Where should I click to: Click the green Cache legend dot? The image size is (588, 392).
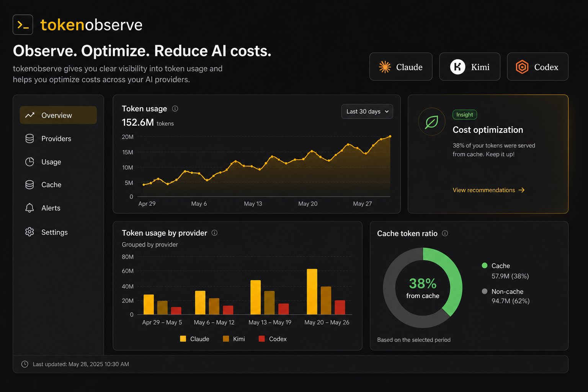click(x=485, y=266)
